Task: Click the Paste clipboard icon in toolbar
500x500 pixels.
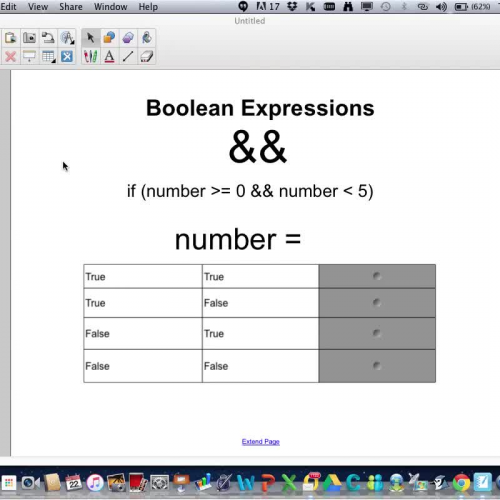Action: click(x=10, y=38)
